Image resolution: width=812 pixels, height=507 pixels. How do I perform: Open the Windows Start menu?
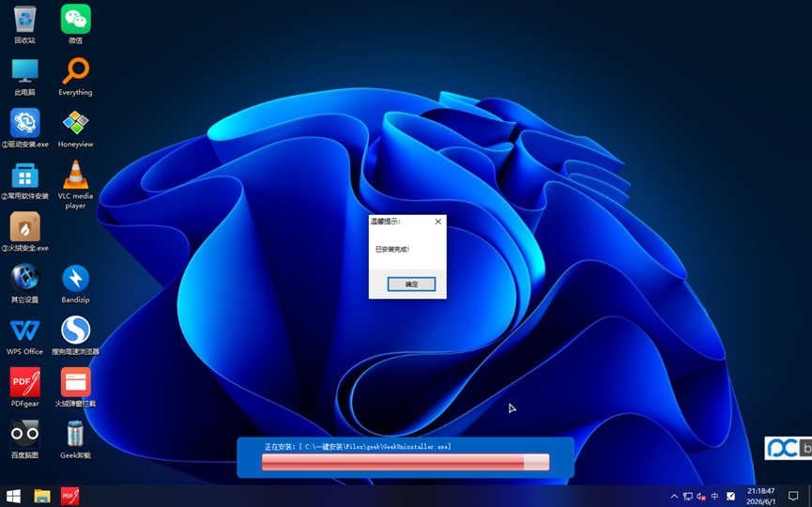point(13,496)
